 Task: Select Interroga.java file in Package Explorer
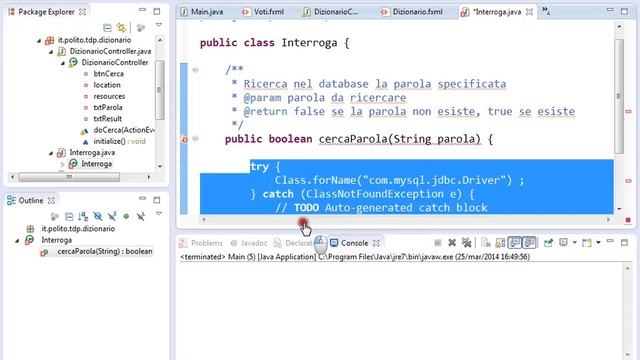(x=92, y=152)
